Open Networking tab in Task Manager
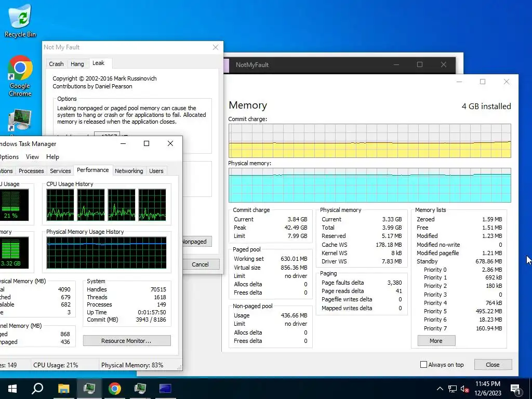Image resolution: width=532 pixels, height=399 pixels. pyautogui.click(x=129, y=171)
